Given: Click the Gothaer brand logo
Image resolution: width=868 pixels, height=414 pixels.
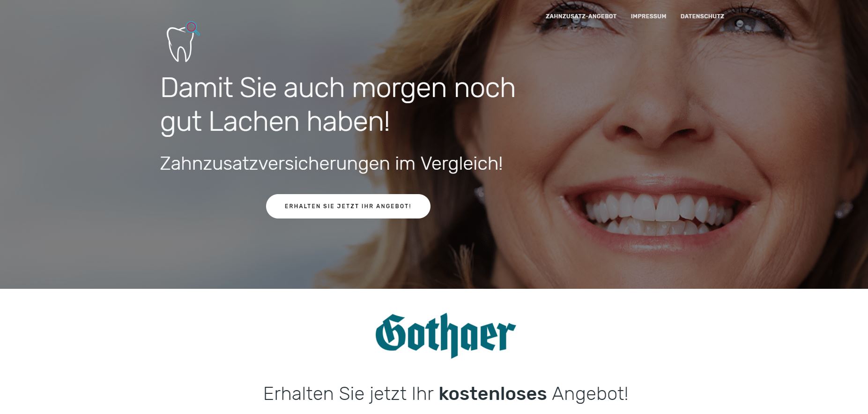Looking at the screenshot, I should (x=445, y=335).
